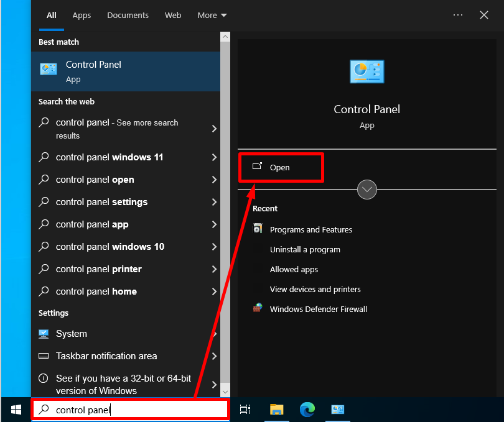Click the magnifier icon in the search box
This screenshot has height=422, width=504.
(x=44, y=409)
